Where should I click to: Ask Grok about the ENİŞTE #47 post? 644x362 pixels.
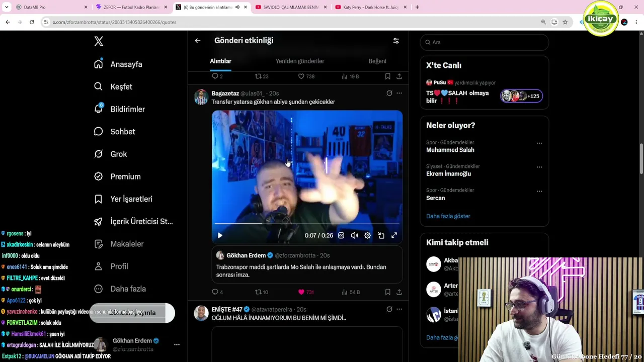pos(389,309)
